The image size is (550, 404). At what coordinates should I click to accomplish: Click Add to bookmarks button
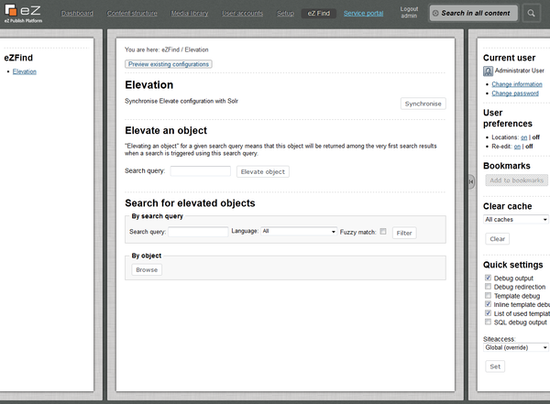point(516,180)
